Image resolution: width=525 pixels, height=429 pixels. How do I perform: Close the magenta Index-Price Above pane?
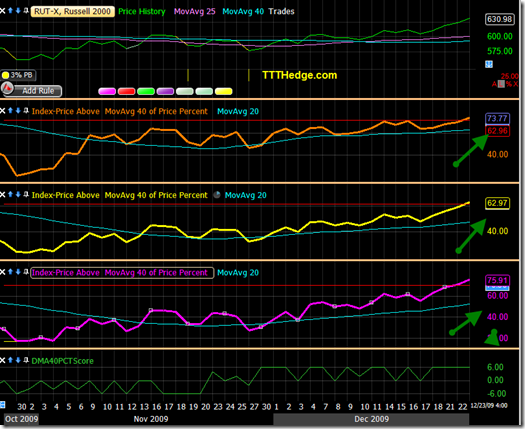click(2, 272)
